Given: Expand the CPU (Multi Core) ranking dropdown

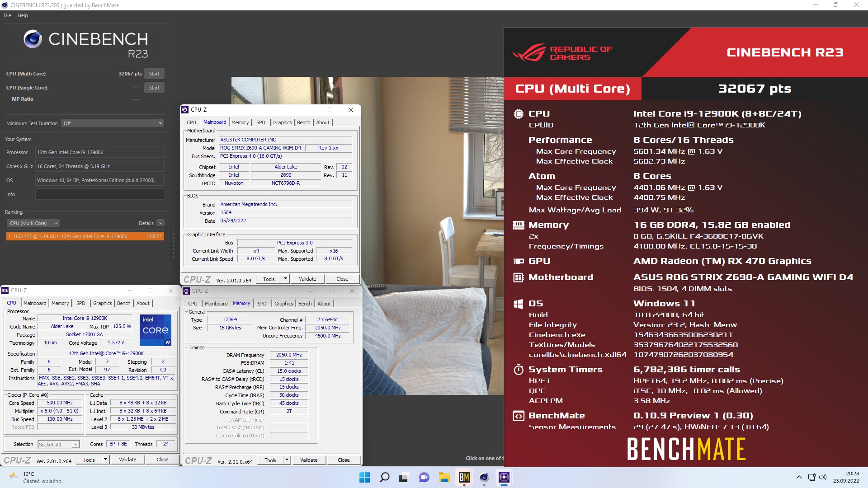Looking at the screenshot, I should (x=33, y=223).
